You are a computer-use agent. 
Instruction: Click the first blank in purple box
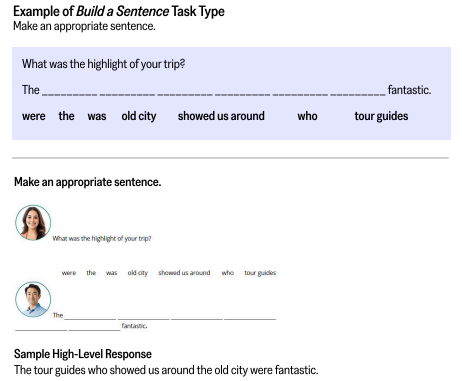point(70,92)
